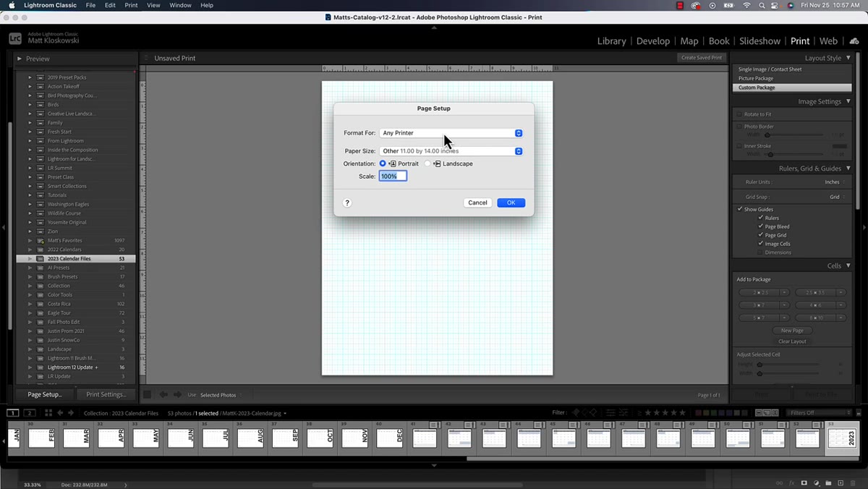The height and width of the screenshot is (489, 868).
Task: Open the Wi-Fi status icon
Action: coord(746,5)
